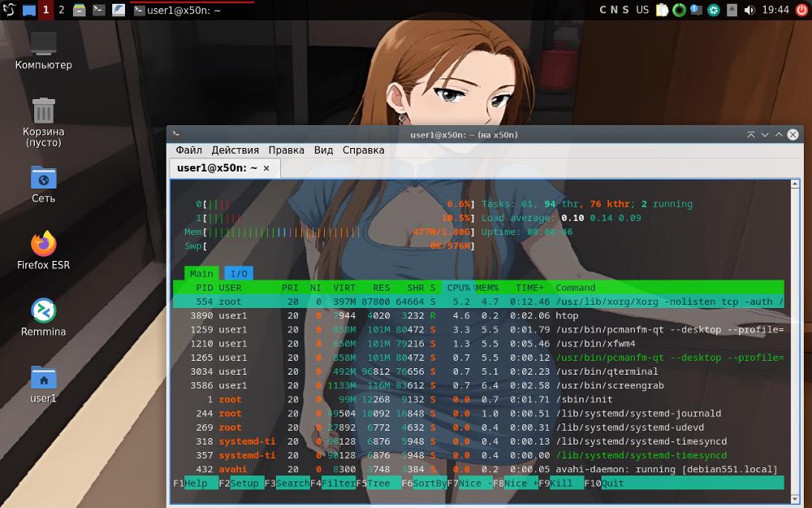Sort by the USER column header
Image resolution: width=812 pixels, height=508 pixels.
coord(230,288)
